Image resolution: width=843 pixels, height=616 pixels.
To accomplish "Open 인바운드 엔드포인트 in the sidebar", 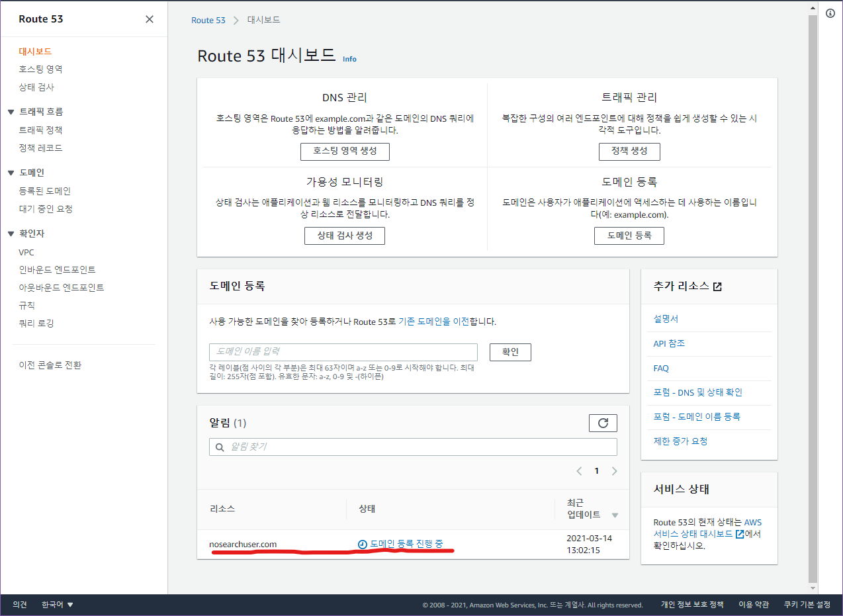I will tap(57, 270).
